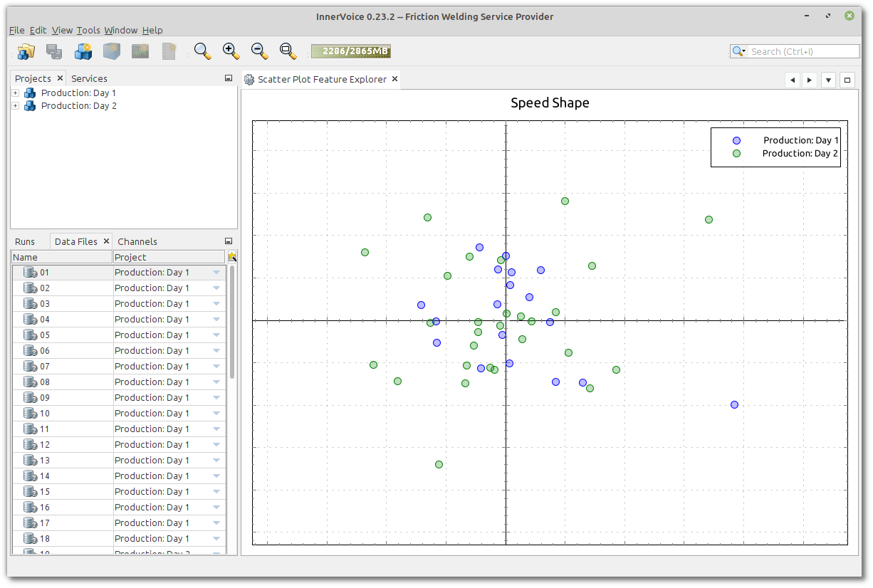Viewport: 873px width, 588px height.
Task: Open the Tools menu
Action: tap(88, 30)
